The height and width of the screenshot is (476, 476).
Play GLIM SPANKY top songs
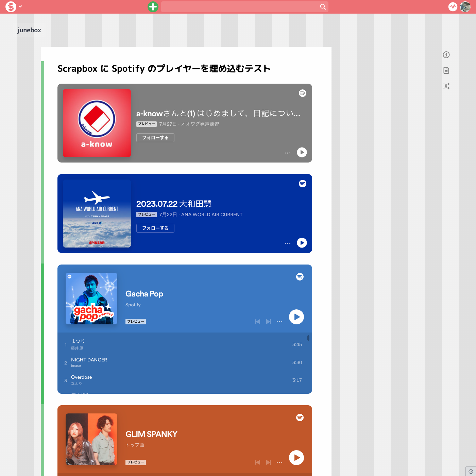click(296, 458)
